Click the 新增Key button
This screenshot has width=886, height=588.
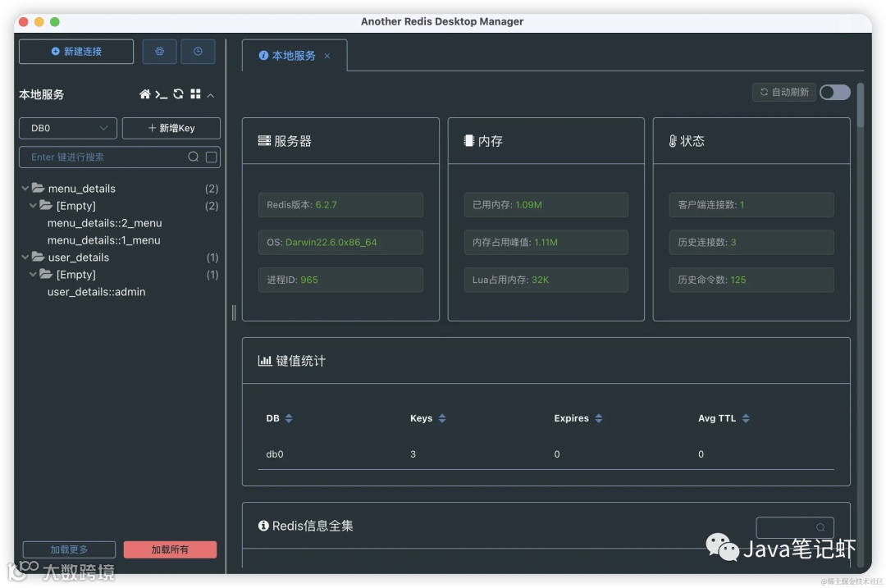point(171,128)
